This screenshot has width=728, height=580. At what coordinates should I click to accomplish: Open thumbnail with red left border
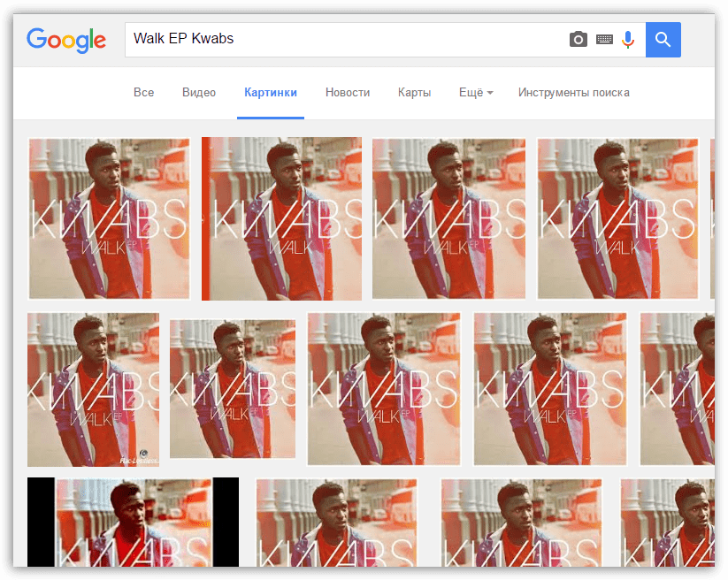pyautogui.click(x=281, y=218)
